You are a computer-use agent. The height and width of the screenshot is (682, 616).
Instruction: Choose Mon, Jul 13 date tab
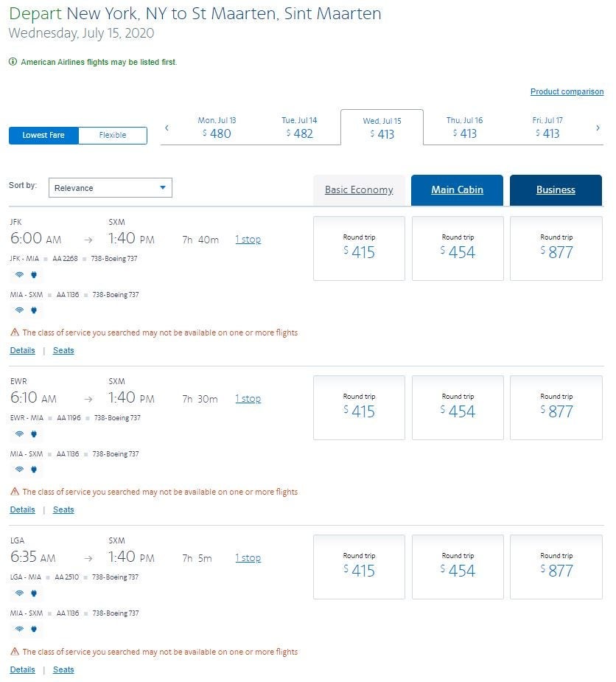click(217, 128)
